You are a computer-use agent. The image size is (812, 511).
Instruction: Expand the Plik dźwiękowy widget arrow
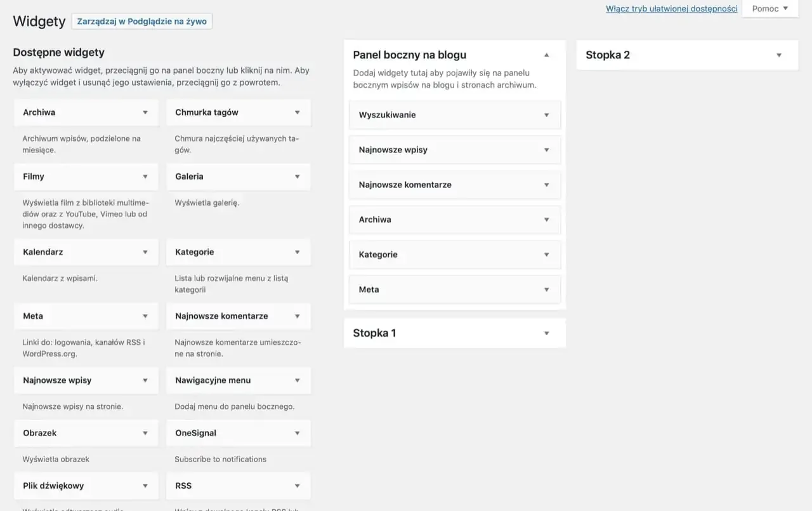click(x=145, y=486)
